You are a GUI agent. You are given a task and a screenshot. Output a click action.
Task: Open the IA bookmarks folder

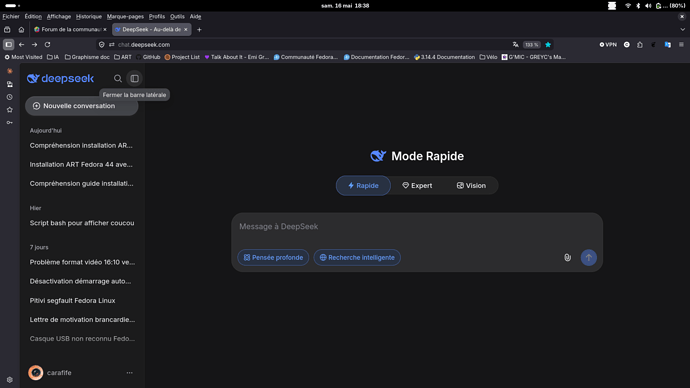click(53, 57)
